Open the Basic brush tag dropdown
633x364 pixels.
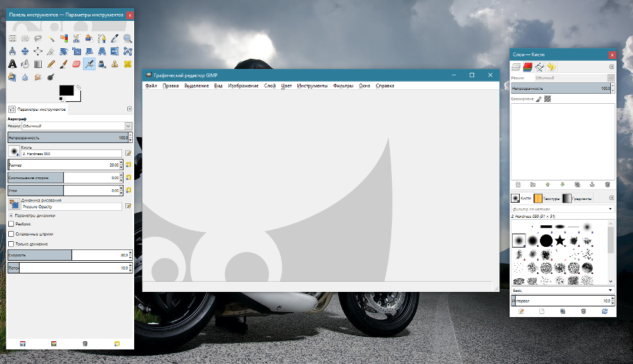click(x=562, y=291)
